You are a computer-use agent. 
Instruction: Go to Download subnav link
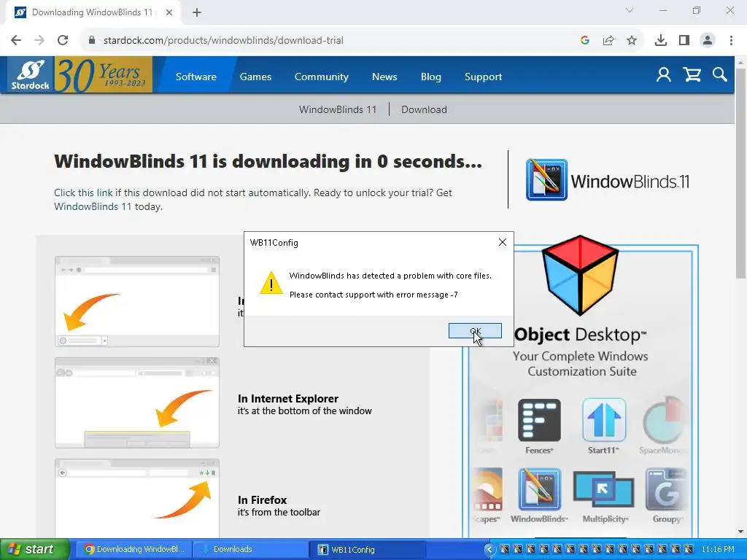[x=424, y=109]
